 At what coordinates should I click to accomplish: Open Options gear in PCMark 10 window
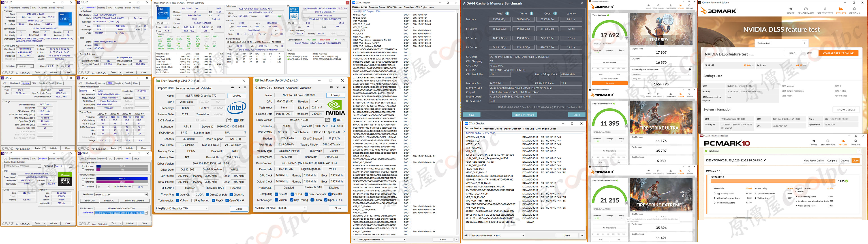coord(855,142)
